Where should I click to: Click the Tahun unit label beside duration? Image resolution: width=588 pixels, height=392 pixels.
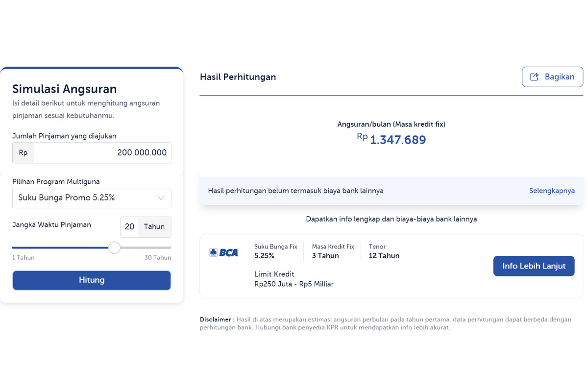click(154, 227)
